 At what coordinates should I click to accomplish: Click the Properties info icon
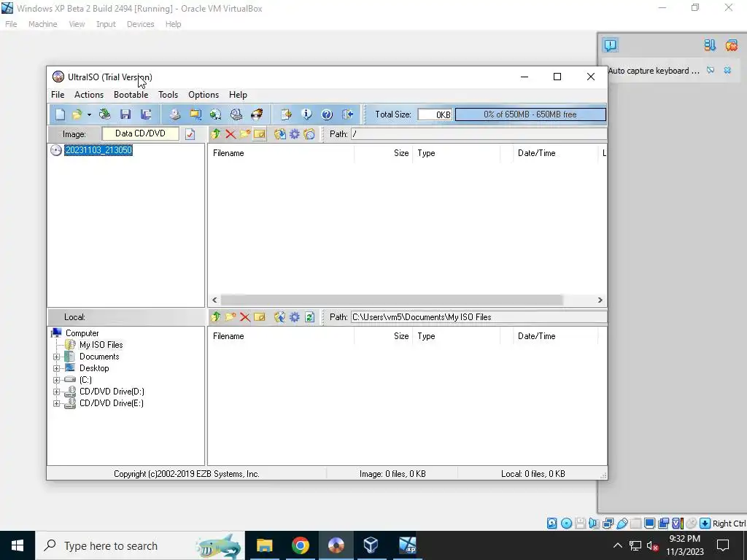click(306, 114)
